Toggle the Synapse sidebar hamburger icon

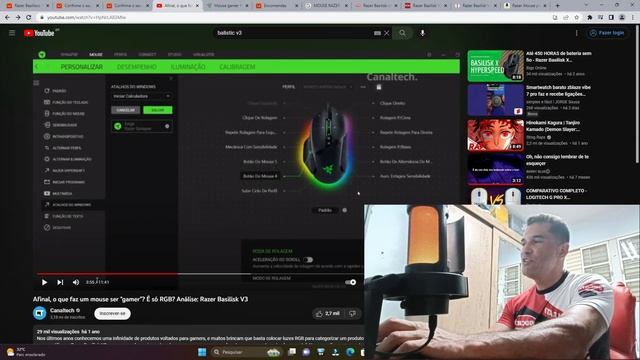36,83
